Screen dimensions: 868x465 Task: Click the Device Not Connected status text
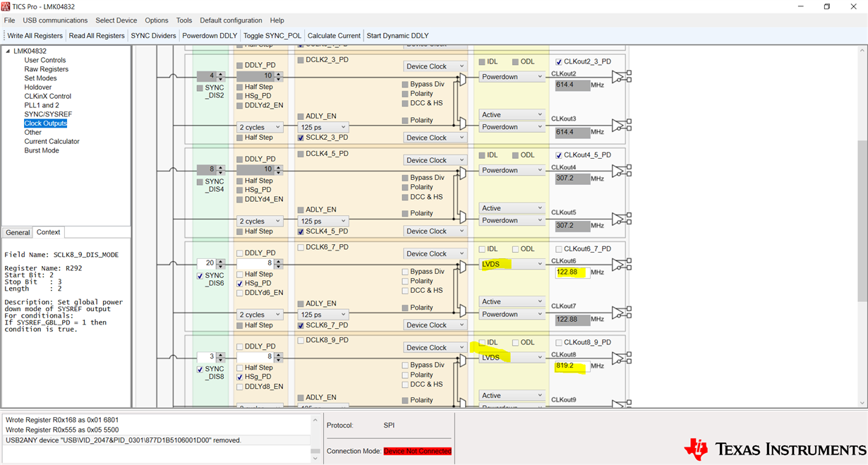[418, 452]
